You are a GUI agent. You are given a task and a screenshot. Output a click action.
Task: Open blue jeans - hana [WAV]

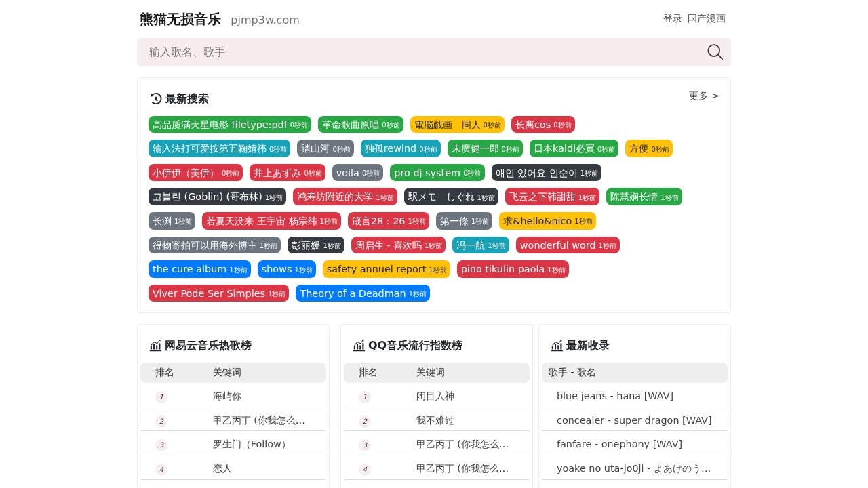[615, 396]
